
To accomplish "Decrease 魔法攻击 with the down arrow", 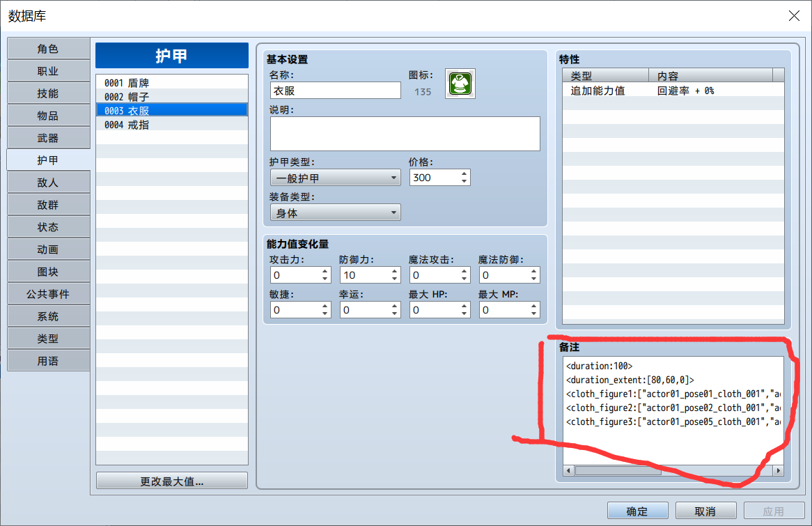I will tap(464, 279).
